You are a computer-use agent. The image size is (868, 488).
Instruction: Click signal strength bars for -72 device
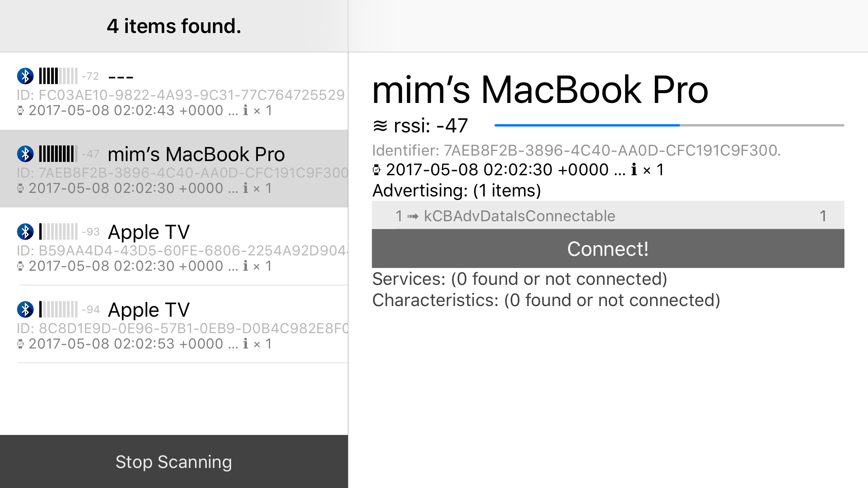coord(58,76)
